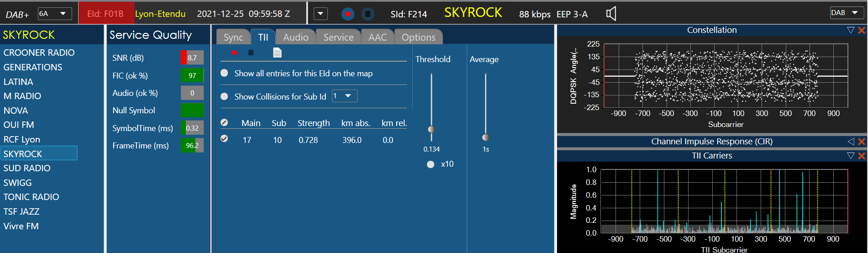Image resolution: width=868 pixels, height=253 pixels.
Task: Click the SymbolTime value 0.32
Action: click(192, 128)
